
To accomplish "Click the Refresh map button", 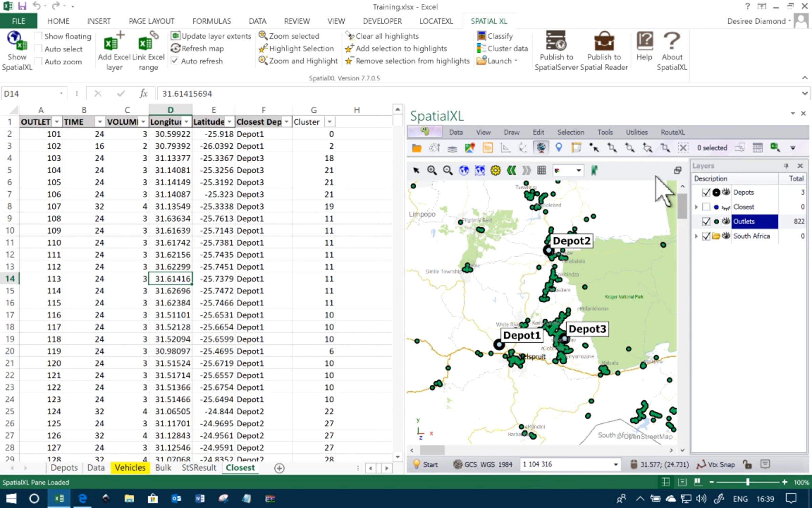I will pyautogui.click(x=197, y=48).
